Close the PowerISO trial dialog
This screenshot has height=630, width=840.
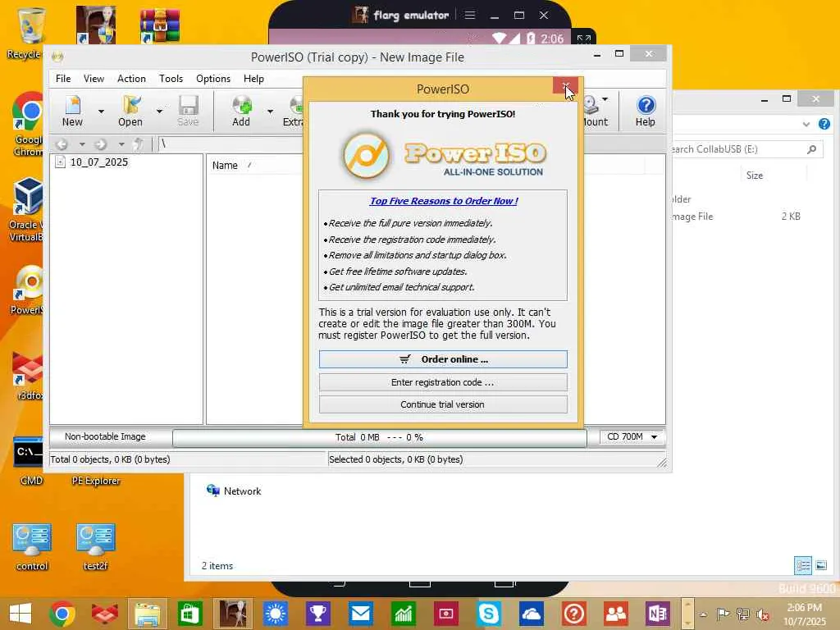565,86
